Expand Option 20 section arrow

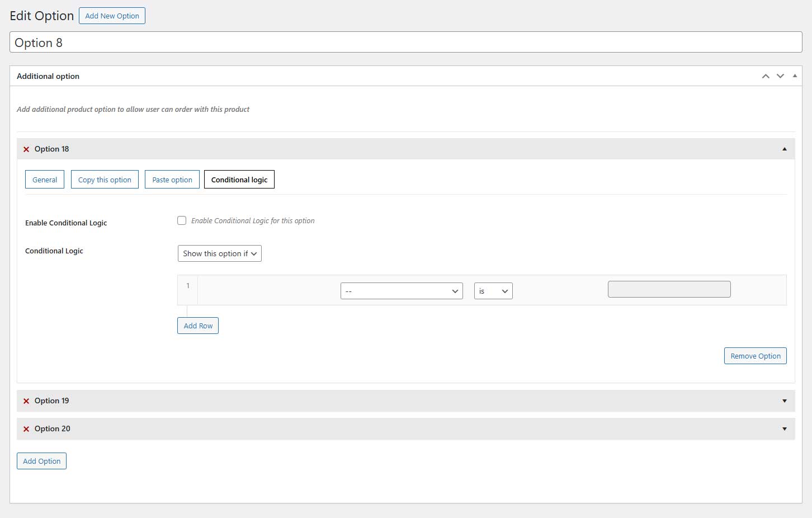(x=785, y=429)
